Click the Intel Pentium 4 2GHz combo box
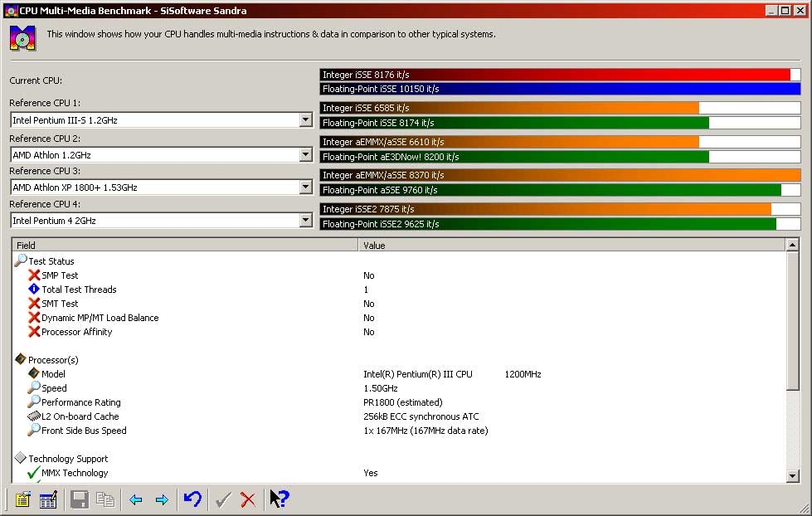812x516 pixels. (x=161, y=220)
